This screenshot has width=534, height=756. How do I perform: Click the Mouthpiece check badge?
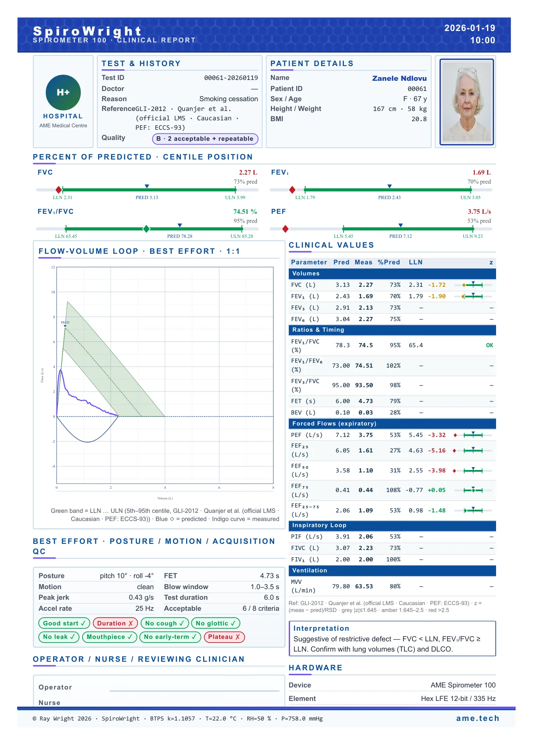point(109,637)
